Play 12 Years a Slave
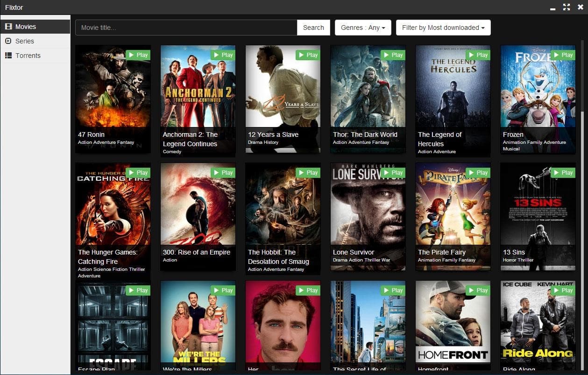The width and height of the screenshot is (588, 375). point(308,55)
